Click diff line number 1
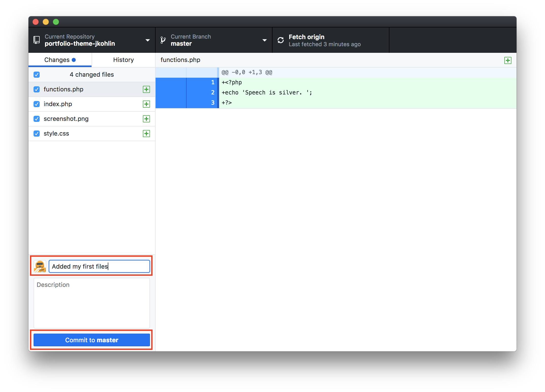 pos(213,83)
